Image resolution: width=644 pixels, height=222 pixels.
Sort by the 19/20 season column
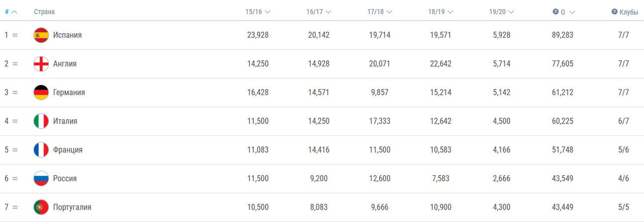click(x=502, y=12)
